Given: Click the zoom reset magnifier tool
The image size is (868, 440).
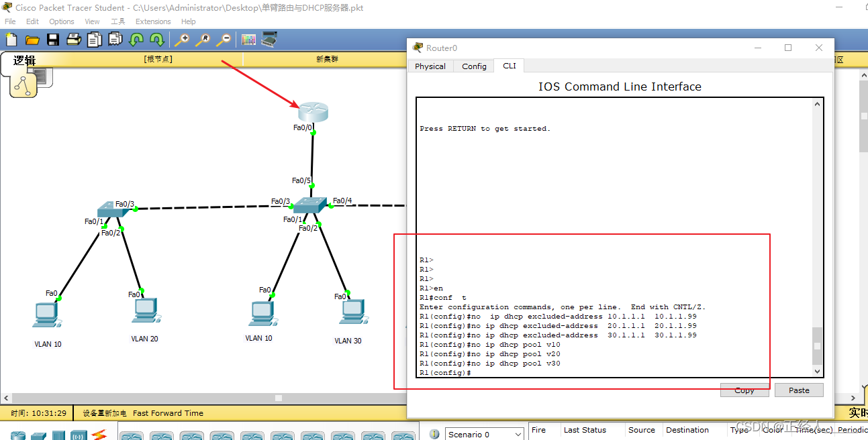Looking at the screenshot, I should (203, 39).
